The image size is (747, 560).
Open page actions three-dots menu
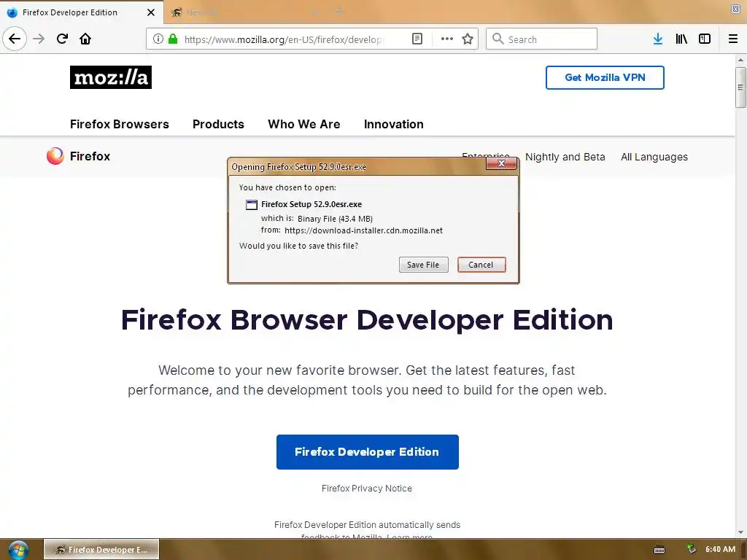(447, 39)
